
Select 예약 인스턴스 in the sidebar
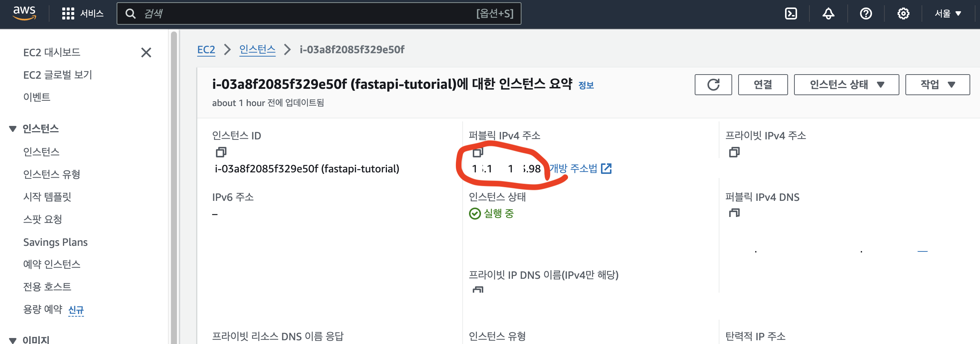coord(52,264)
